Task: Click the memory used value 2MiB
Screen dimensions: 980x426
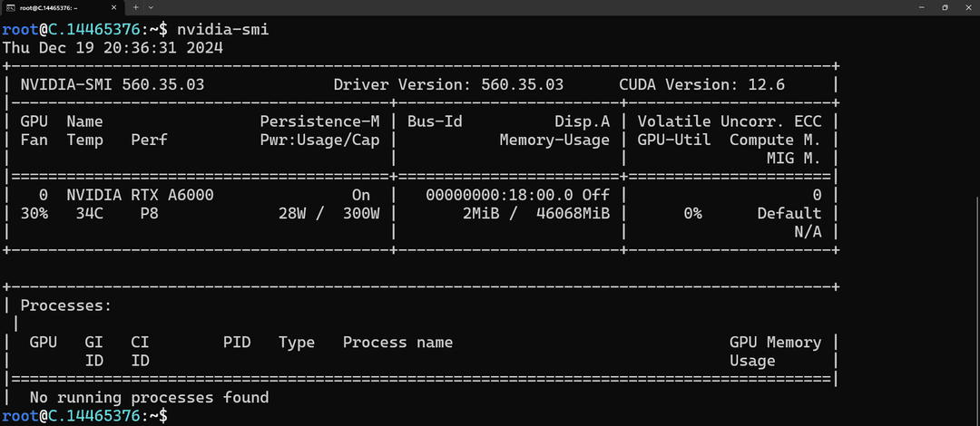Action: pos(481,214)
